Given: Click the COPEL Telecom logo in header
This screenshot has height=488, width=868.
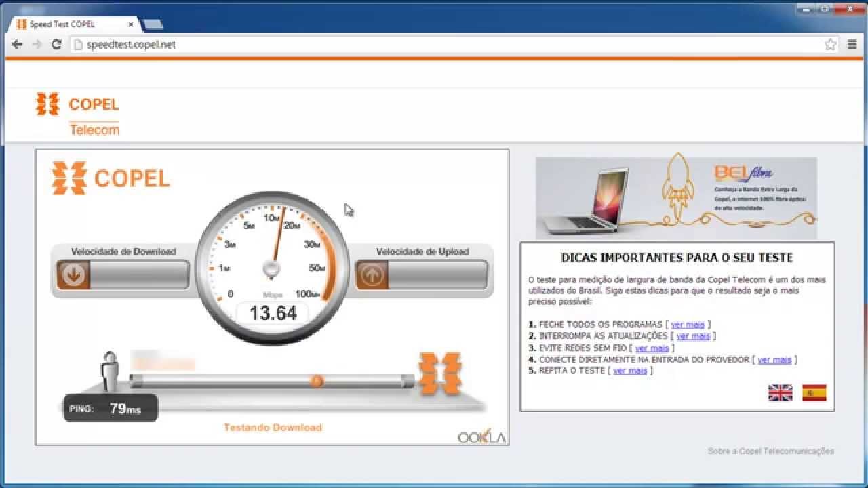Looking at the screenshot, I should click(78, 114).
